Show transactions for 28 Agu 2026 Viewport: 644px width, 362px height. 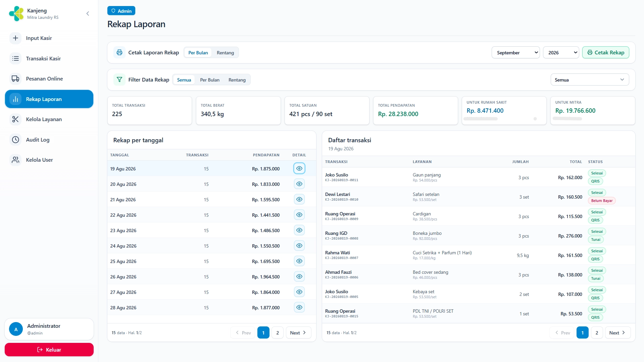(x=299, y=307)
